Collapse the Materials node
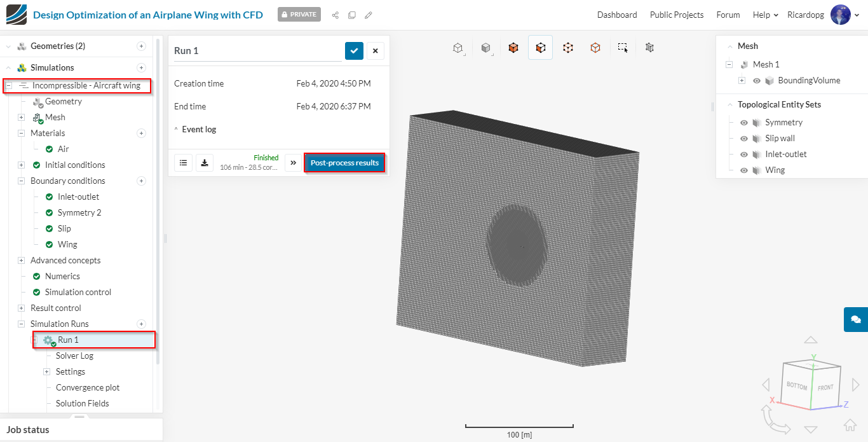The height and width of the screenshot is (442, 868). tap(21, 133)
